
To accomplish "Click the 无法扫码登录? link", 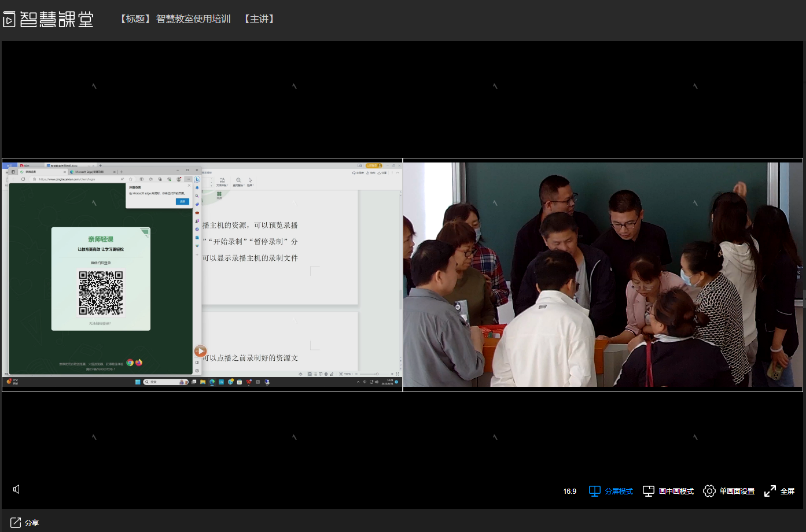I will coord(100,323).
